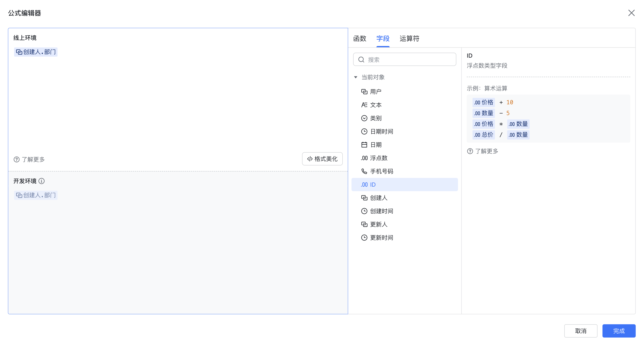644x345 pixels.
Task: Select the 创建人 field
Action: [x=404, y=198]
